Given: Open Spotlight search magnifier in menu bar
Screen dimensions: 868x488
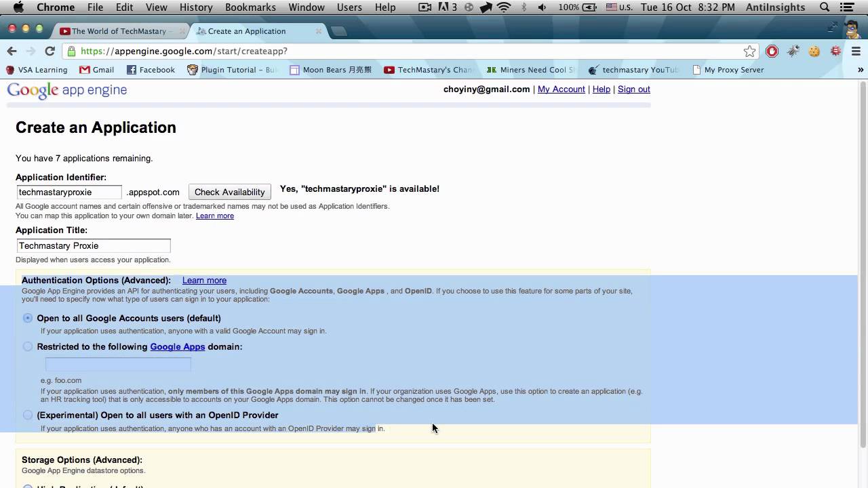Looking at the screenshot, I should pos(825,7).
